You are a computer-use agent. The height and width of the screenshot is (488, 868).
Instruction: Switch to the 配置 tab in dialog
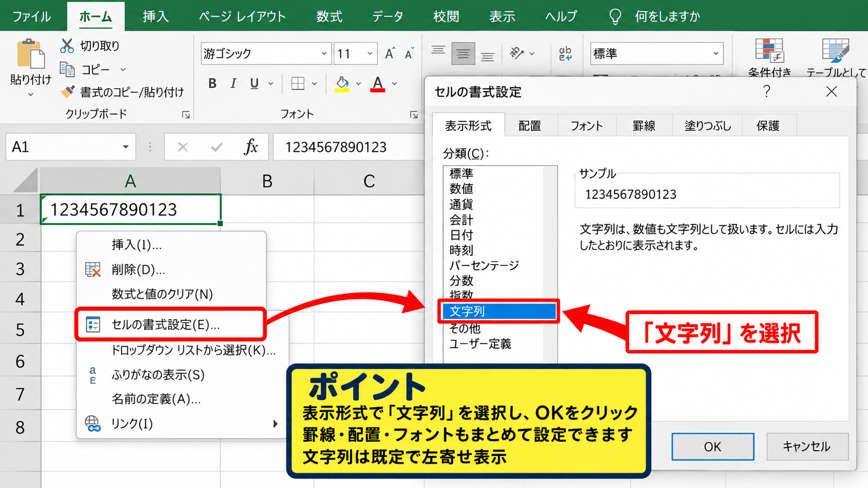tap(530, 126)
